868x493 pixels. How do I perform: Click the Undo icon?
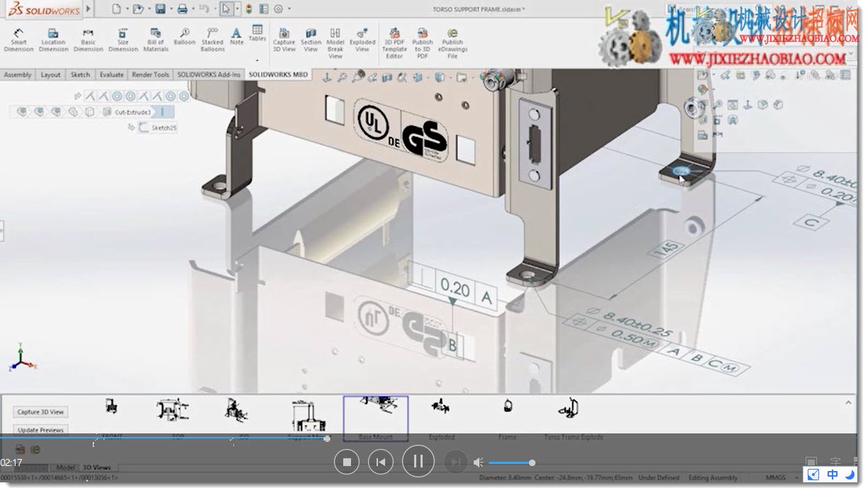click(204, 9)
